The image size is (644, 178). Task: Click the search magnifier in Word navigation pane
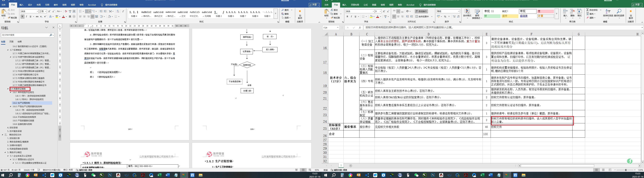click(50, 35)
